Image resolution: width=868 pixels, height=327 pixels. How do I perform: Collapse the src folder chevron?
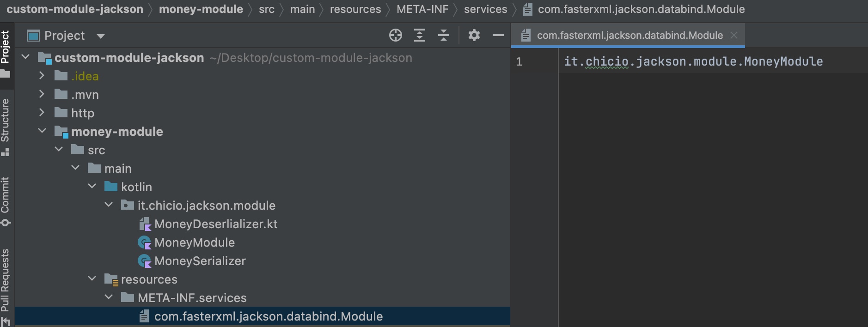click(59, 150)
